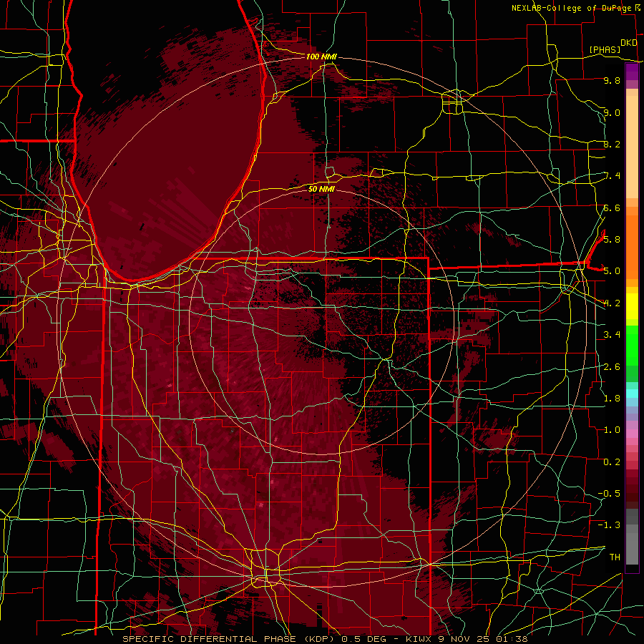Click the 5.8 scale value
This screenshot has height=644, width=644.
(612, 239)
